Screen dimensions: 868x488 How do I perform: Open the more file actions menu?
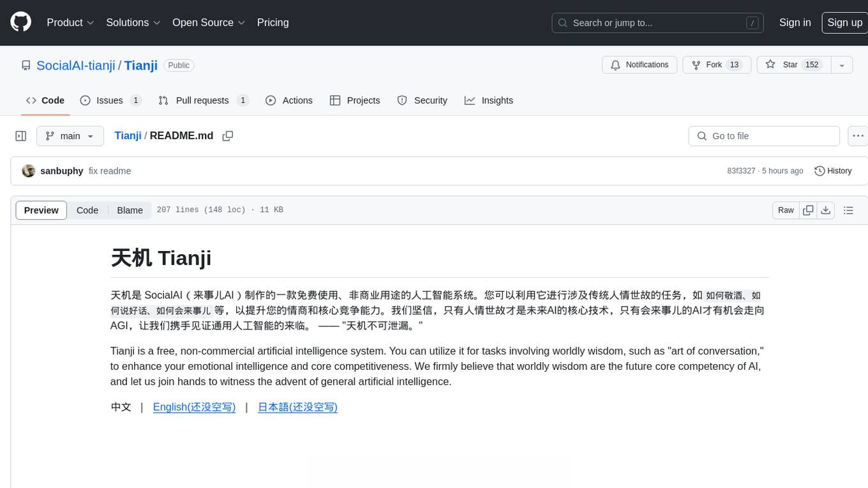[x=858, y=136]
